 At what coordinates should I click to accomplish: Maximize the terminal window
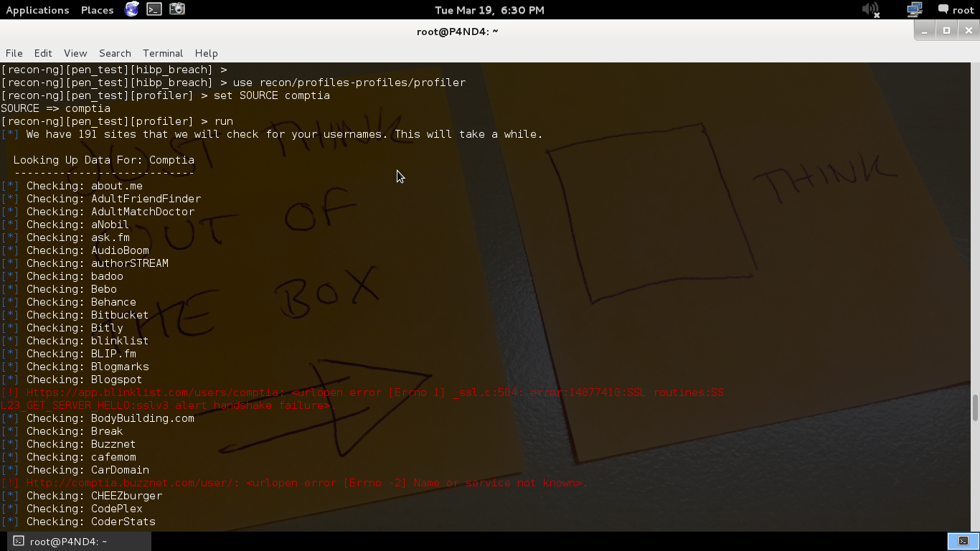pyautogui.click(x=946, y=30)
